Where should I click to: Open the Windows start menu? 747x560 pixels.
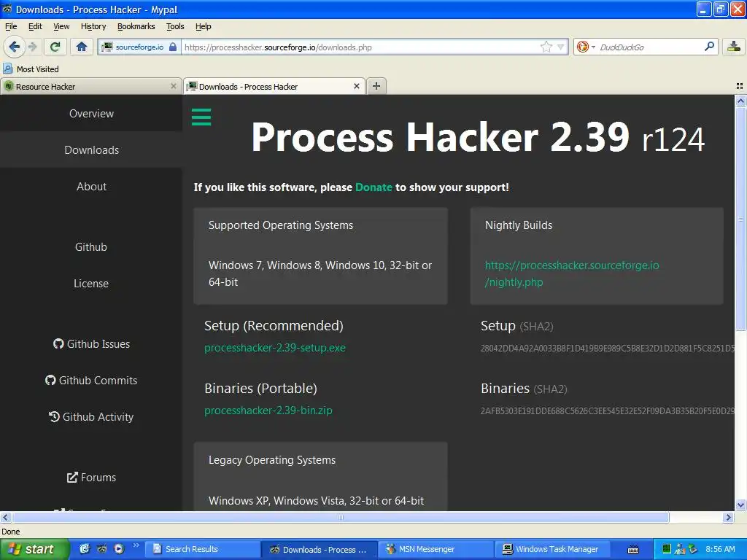click(34, 549)
